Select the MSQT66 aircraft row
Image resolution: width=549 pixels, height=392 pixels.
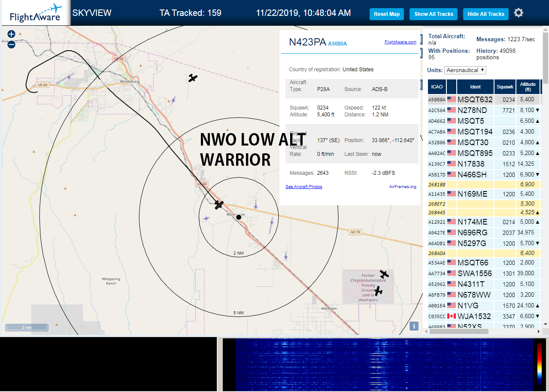point(484,263)
